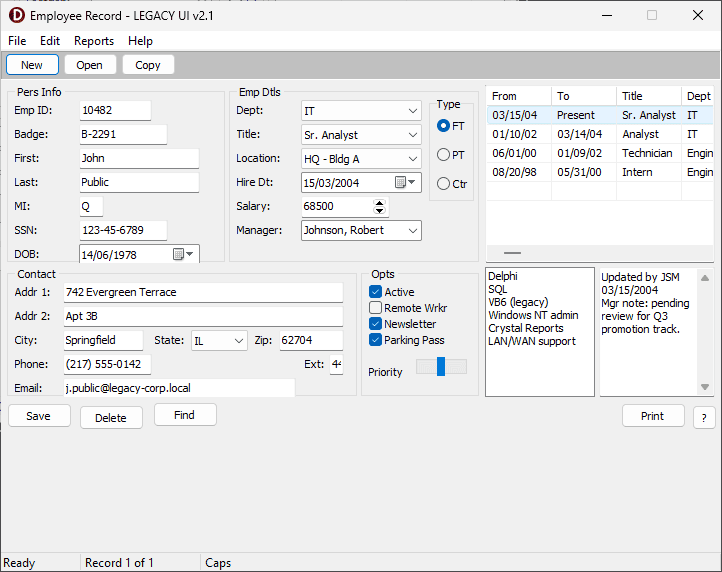Click the SSN input field
The height and width of the screenshot is (572, 722).
123,230
